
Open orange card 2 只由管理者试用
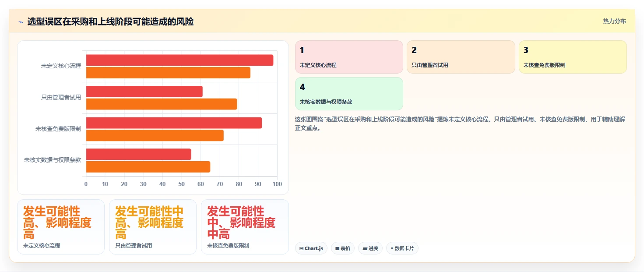click(461, 57)
